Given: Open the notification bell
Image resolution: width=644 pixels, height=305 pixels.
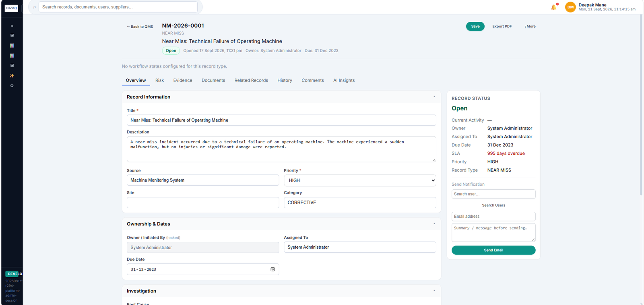Looking at the screenshot, I should (x=554, y=7).
